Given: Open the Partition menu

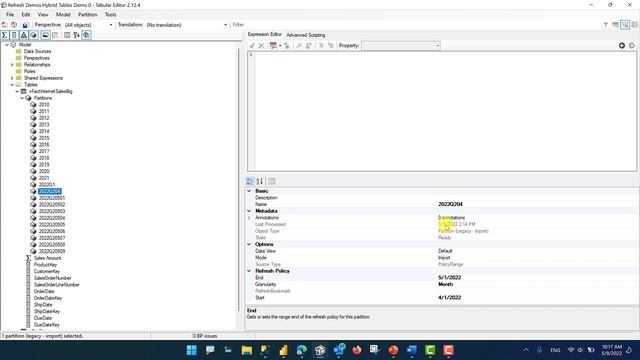Looking at the screenshot, I should coord(87,14).
